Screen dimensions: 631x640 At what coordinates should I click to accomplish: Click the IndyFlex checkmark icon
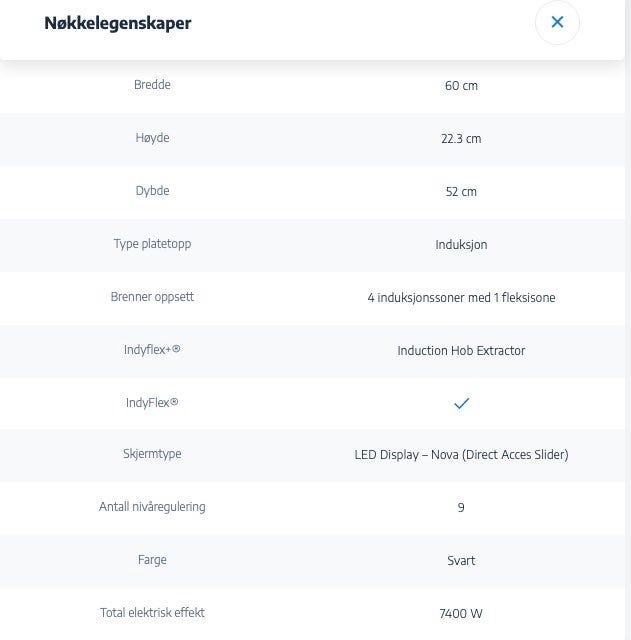[x=462, y=403]
